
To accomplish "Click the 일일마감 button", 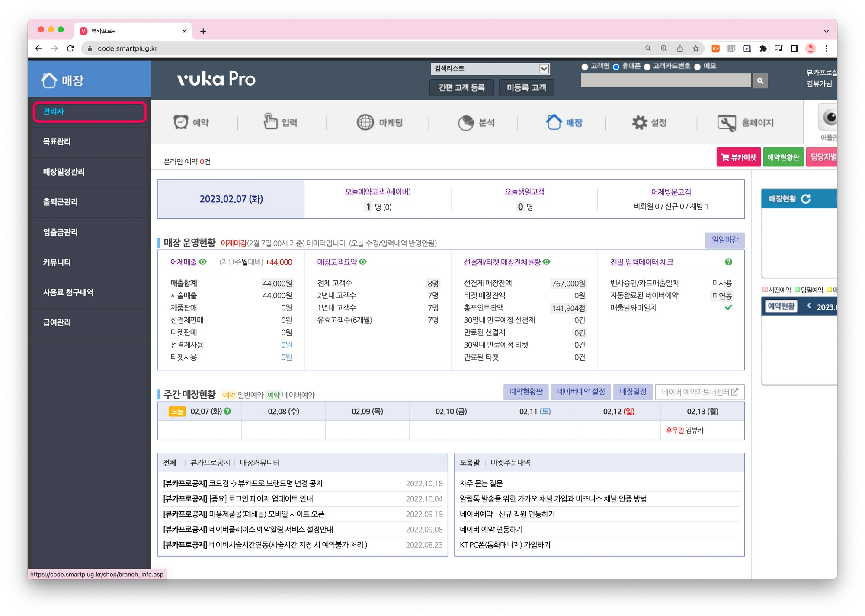I will click(x=724, y=240).
